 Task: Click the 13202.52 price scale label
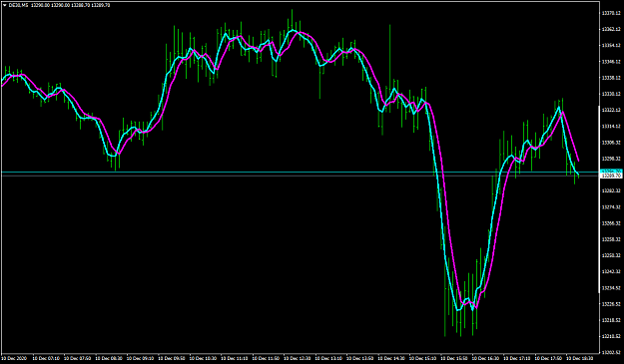[611, 352]
